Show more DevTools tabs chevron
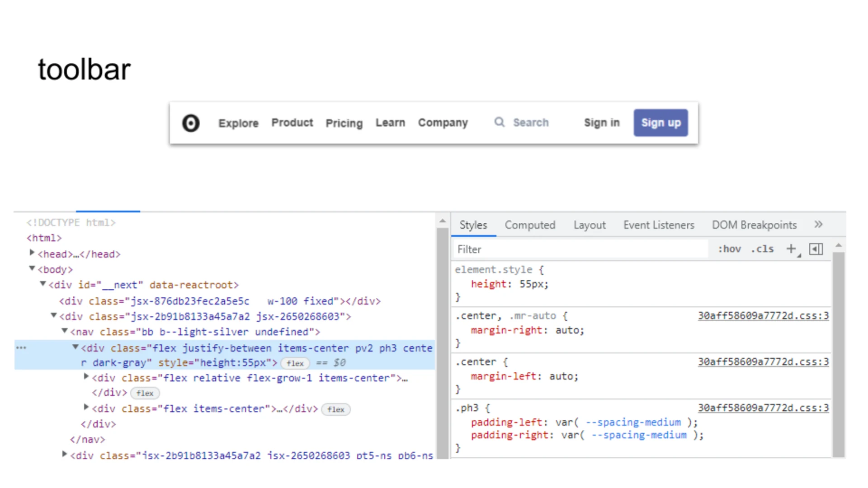This screenshot has height=488, width=868. point(818,225)
